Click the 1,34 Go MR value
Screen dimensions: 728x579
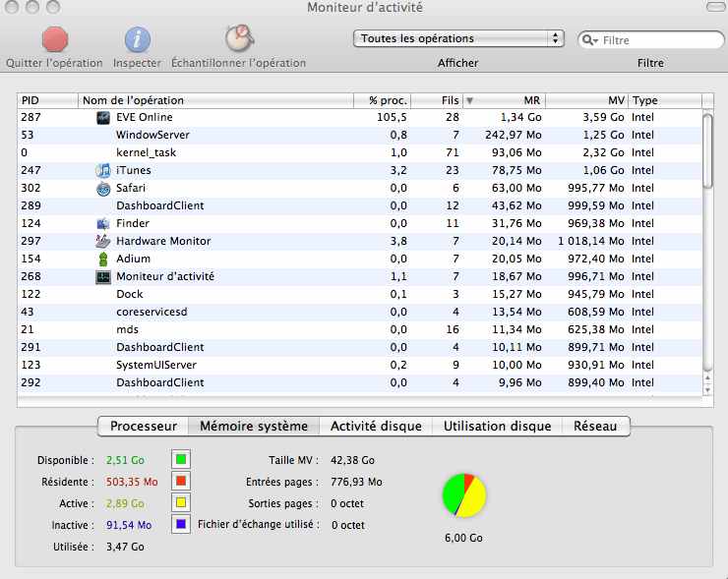pyautogui.click(x=521, y=117)
